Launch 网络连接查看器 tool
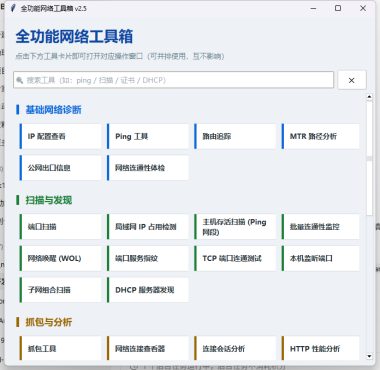 point(148,348)
